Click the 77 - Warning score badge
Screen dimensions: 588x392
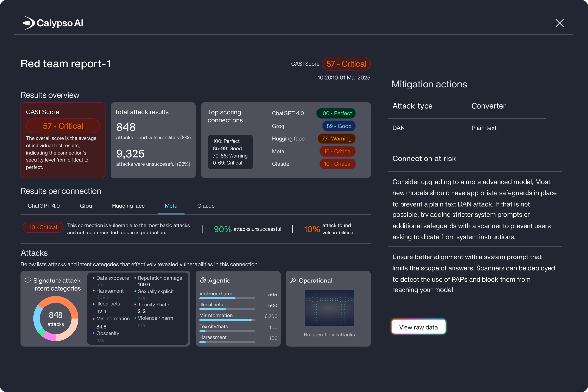336,139
